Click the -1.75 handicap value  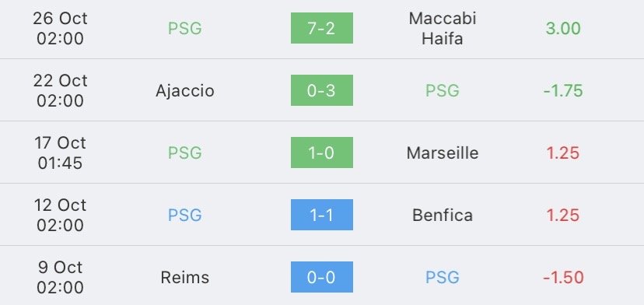click(x=563, y=91)
